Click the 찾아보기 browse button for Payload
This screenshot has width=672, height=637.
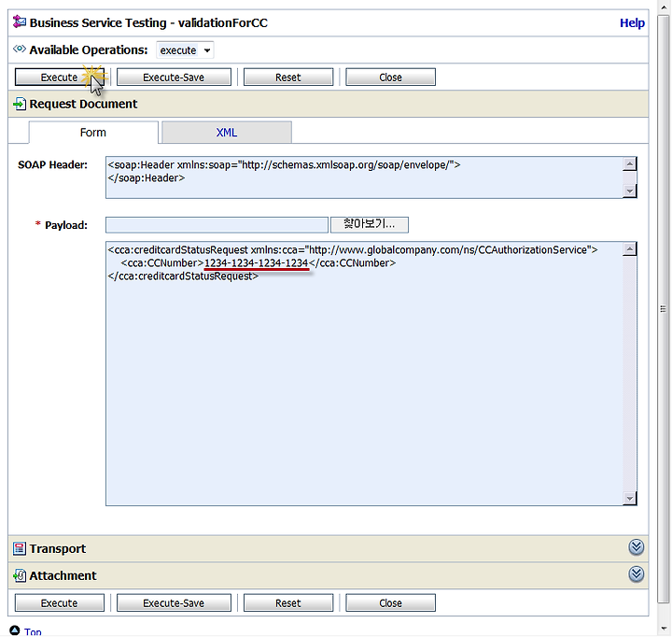(x=369, y=224)
